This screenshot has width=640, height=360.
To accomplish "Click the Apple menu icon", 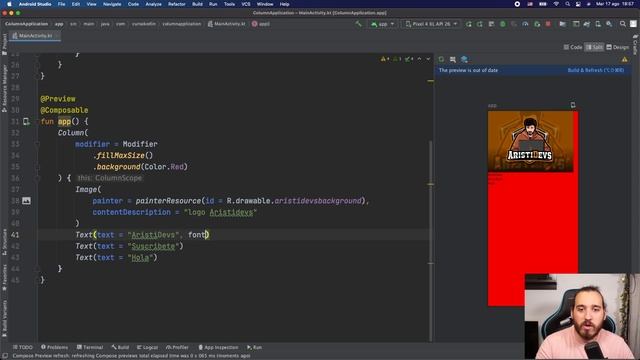I will [x=9, y=4].
